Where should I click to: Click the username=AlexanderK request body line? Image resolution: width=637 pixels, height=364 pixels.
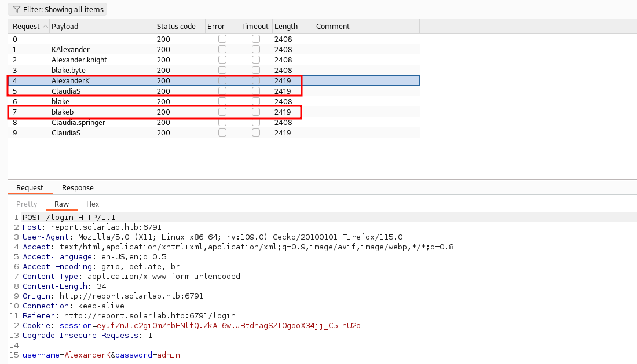pyautogui.click(x=101, y=355)
